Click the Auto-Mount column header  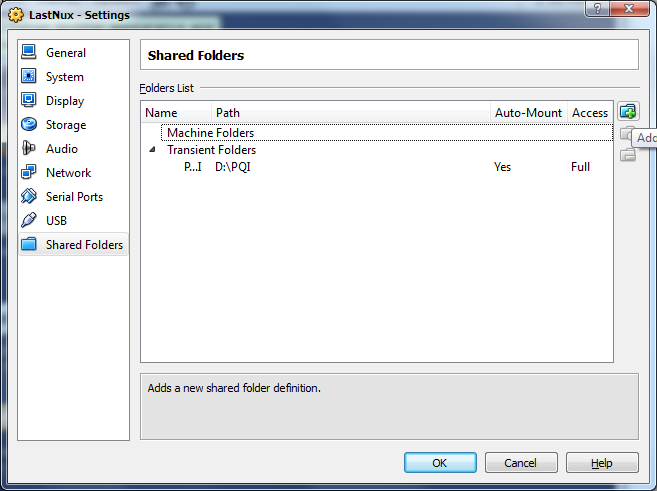click(528, 113)
